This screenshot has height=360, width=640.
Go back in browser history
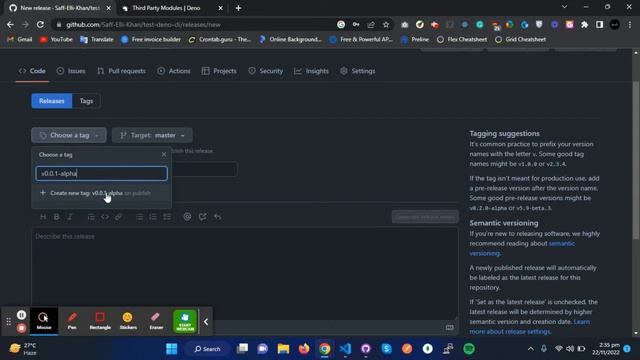[x=10, y=24]
